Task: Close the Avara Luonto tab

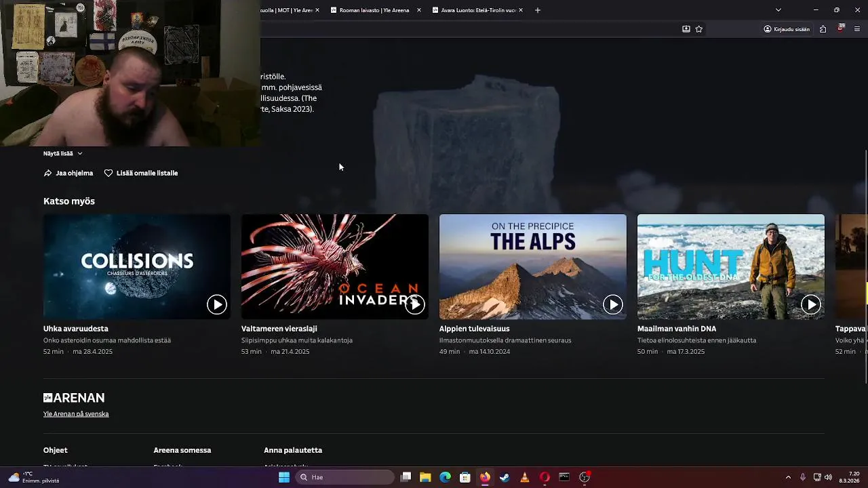Action: click(521, 10)
